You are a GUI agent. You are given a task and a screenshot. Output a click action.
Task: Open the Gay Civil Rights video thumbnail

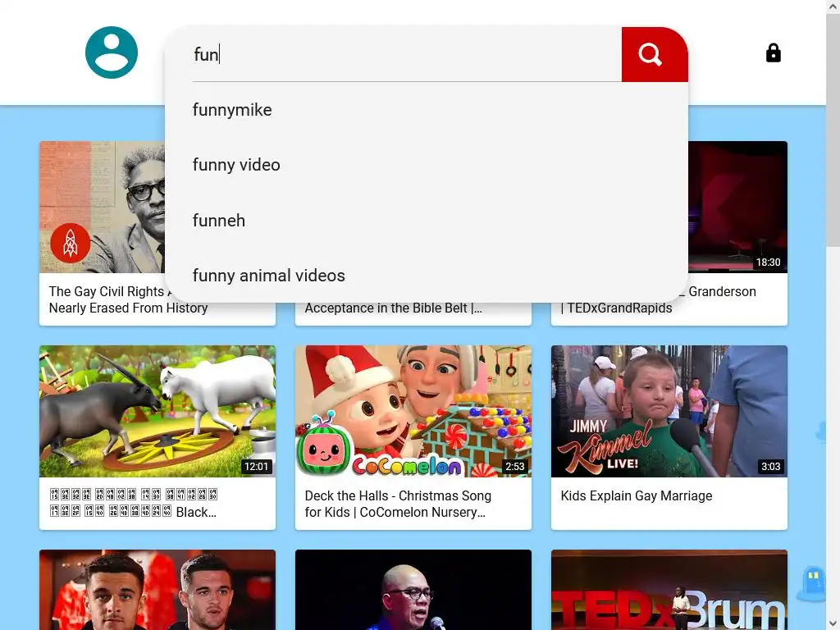coord(103,207)
